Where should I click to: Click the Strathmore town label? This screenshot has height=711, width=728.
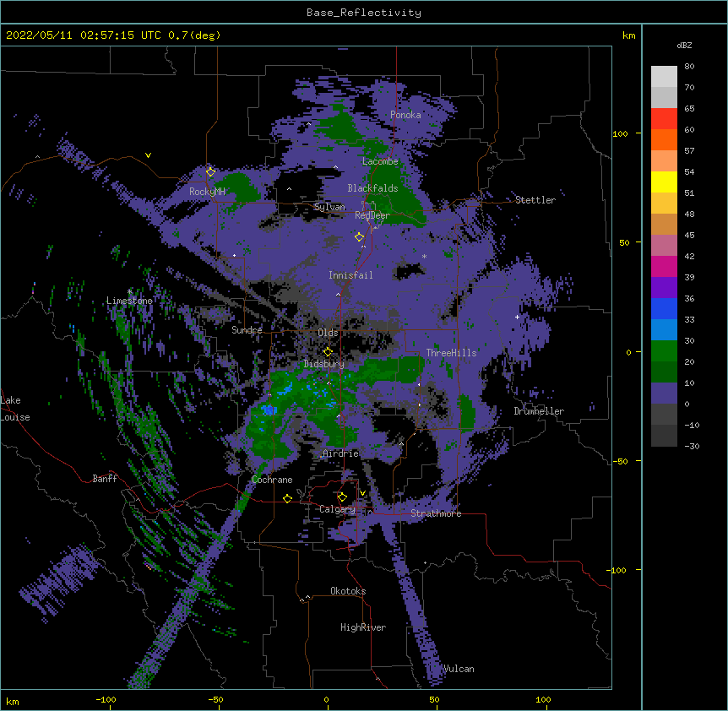tap(436, 513)
